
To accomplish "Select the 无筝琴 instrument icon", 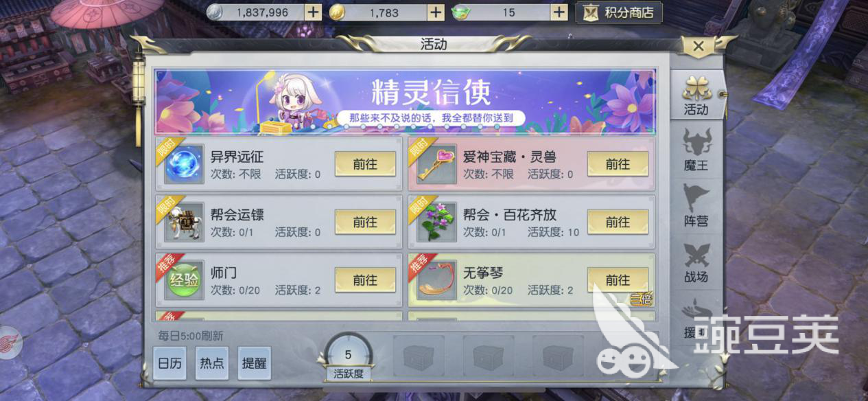I will tap(436, 281).
